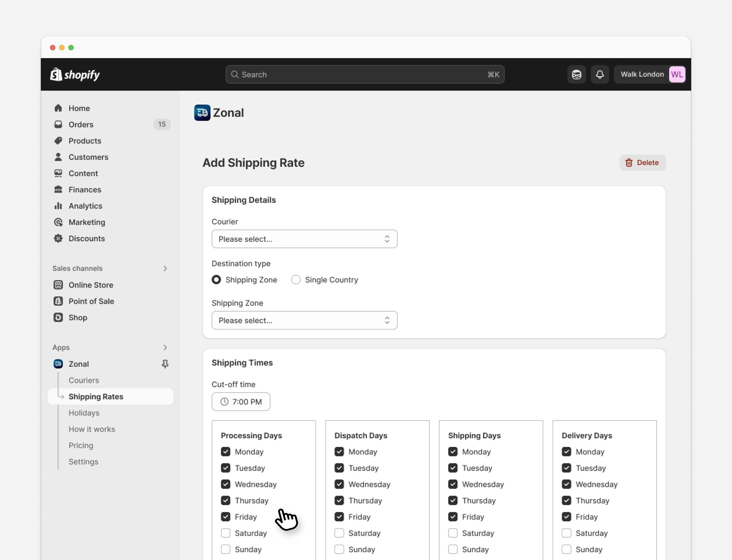Open the Analytics section
Viewport: 732px width, 560px height.
point(86,206)
